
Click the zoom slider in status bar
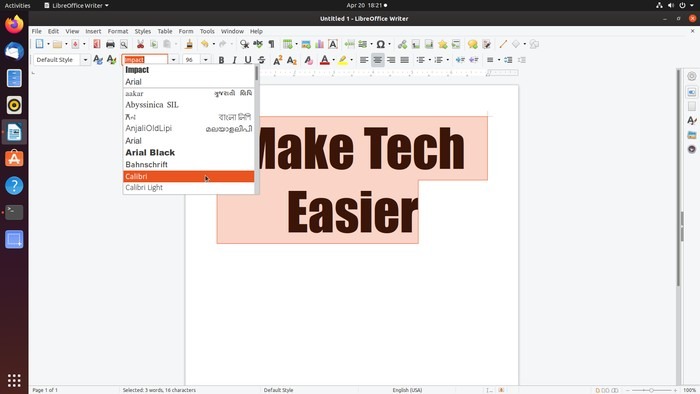tap(651, 390)
